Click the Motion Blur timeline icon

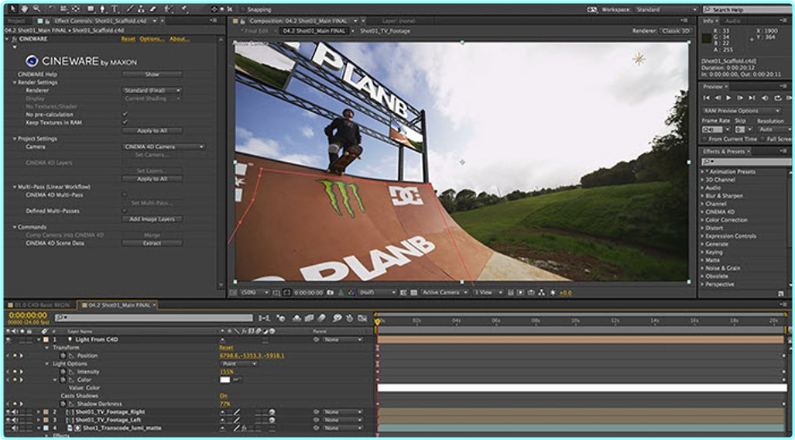pyautogui.click(x=321, y=318)
